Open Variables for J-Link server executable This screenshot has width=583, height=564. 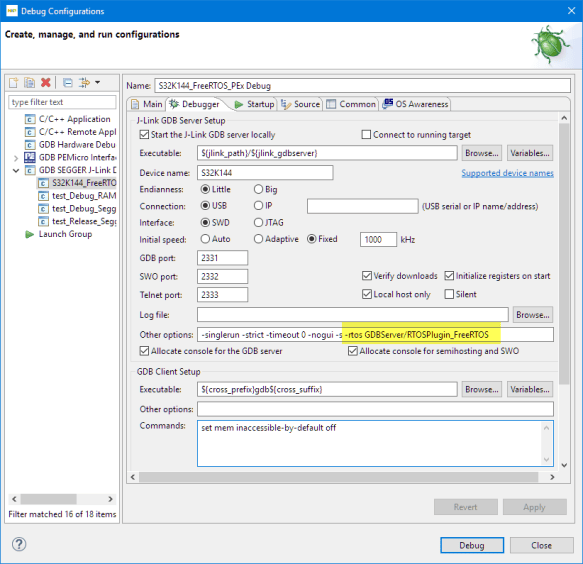click(x=529, y=153)
